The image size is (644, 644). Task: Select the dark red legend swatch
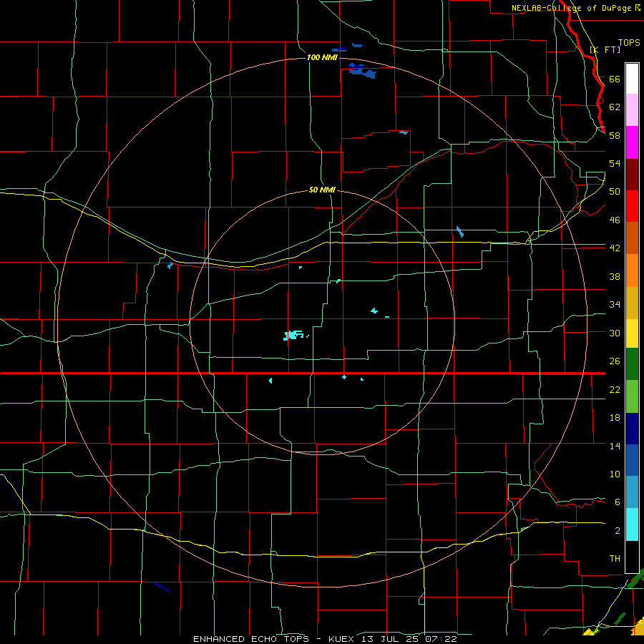tap(632, 175)
